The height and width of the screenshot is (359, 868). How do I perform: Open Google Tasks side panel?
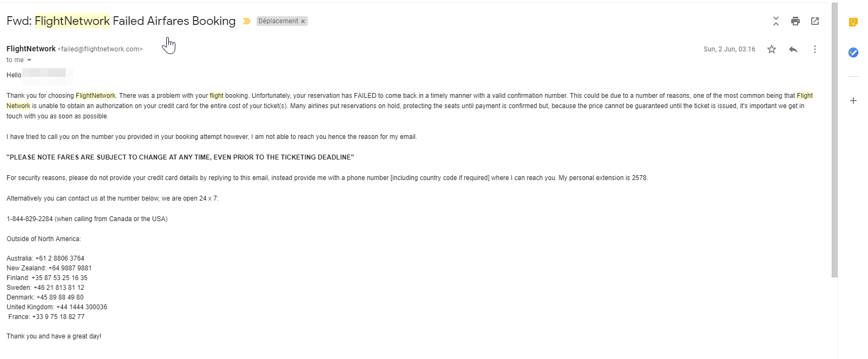pos(853,52)
